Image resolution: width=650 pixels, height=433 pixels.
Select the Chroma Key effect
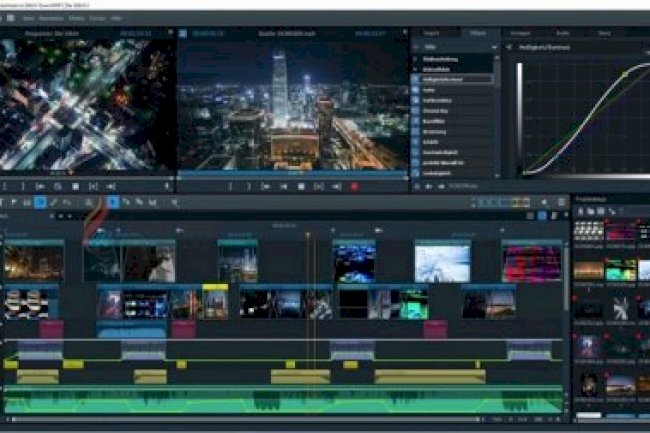[452, 111]
